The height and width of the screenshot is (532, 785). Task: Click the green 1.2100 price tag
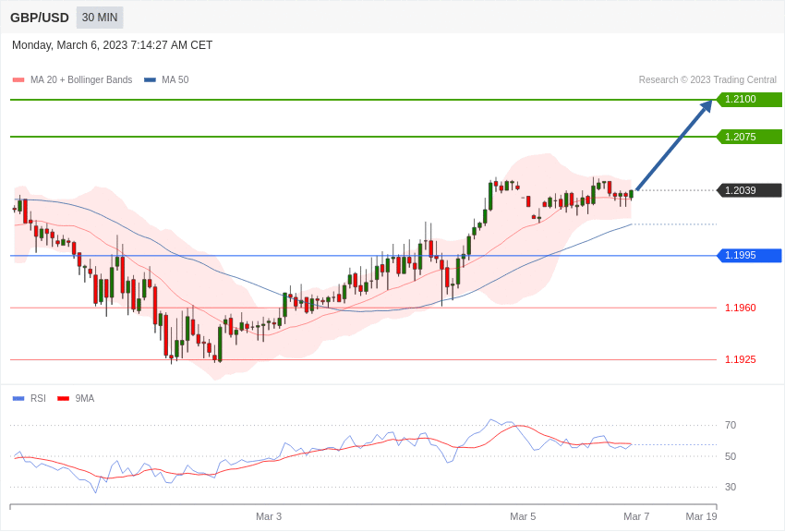749,100
